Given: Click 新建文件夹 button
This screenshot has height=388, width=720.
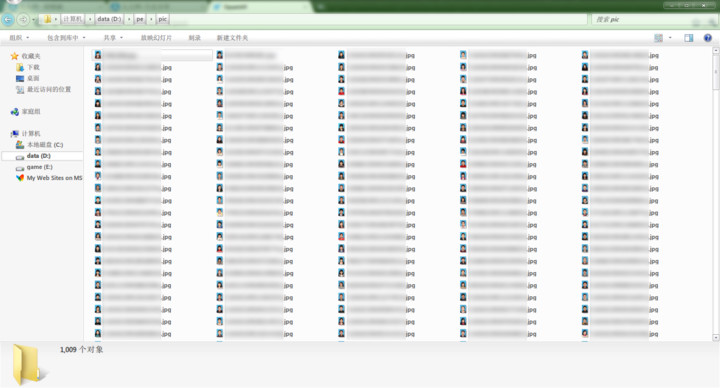Looking at the screenshot, I should (x=232, y=38).
